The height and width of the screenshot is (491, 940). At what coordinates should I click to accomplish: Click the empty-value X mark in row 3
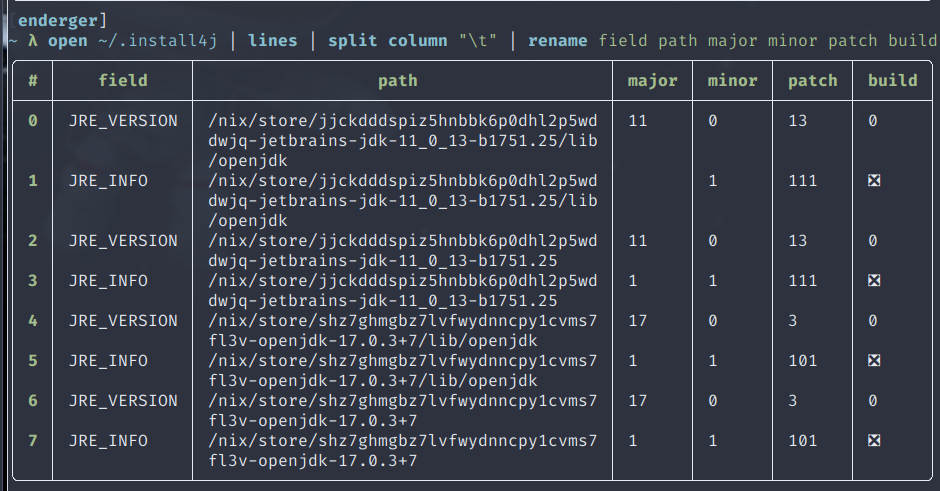click(x=874, y=281)
